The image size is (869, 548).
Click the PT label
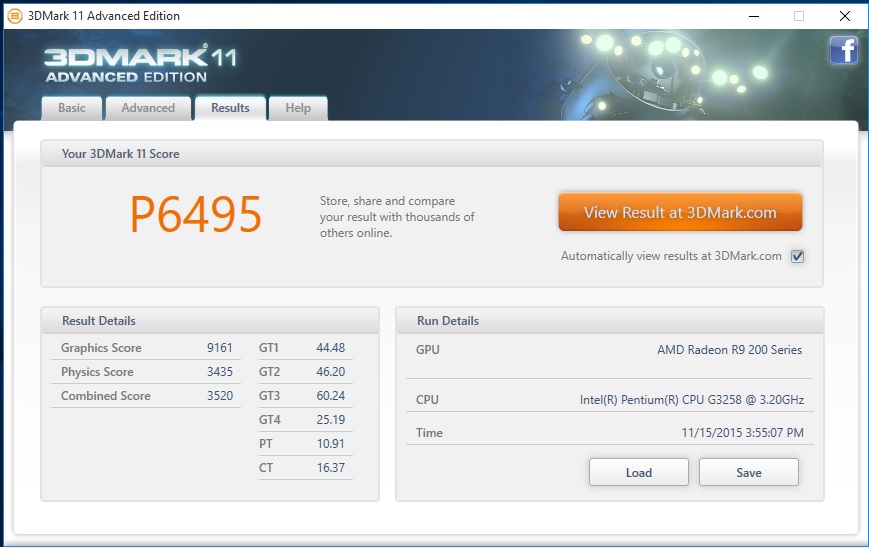click(x=265, y=444)
